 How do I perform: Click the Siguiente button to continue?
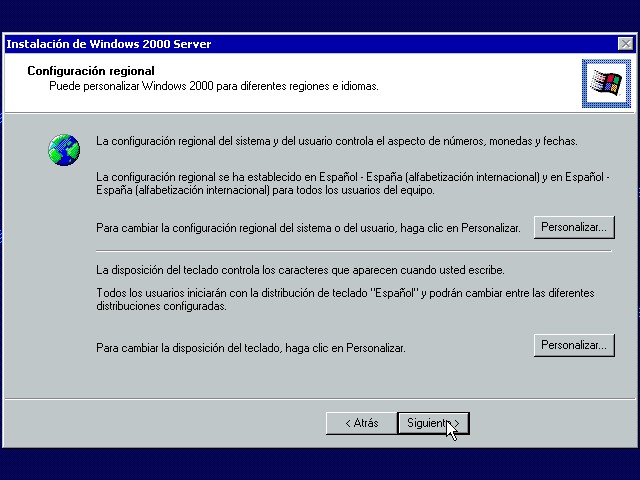click(433, 423)
